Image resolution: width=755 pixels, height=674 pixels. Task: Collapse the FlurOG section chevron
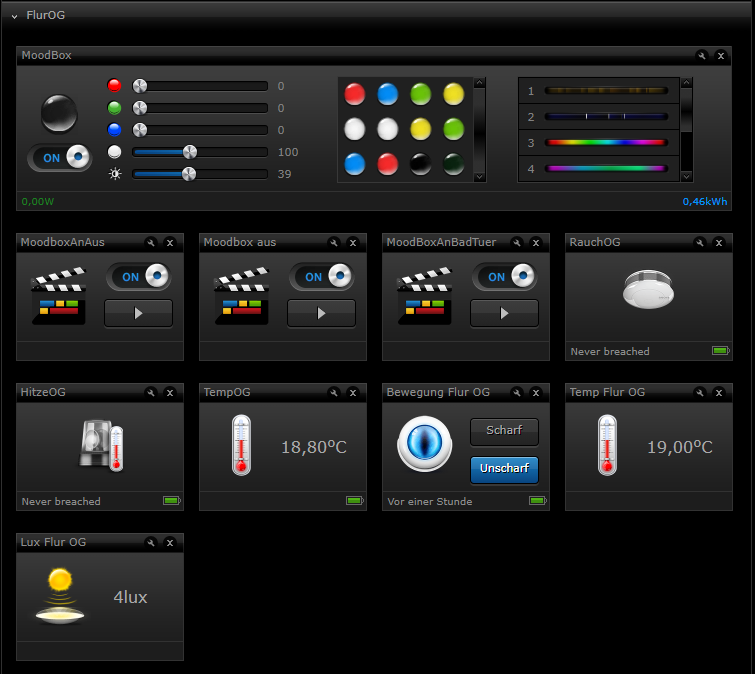tap(14, 16)
